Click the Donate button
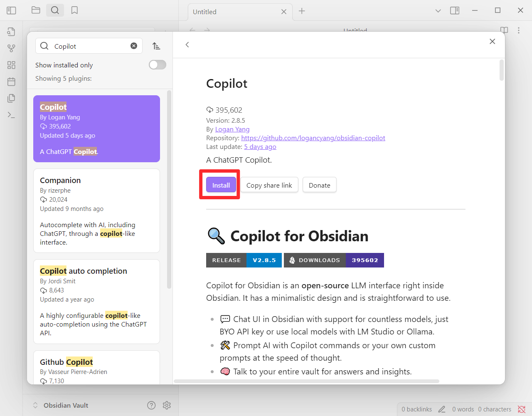 [320, 185]
